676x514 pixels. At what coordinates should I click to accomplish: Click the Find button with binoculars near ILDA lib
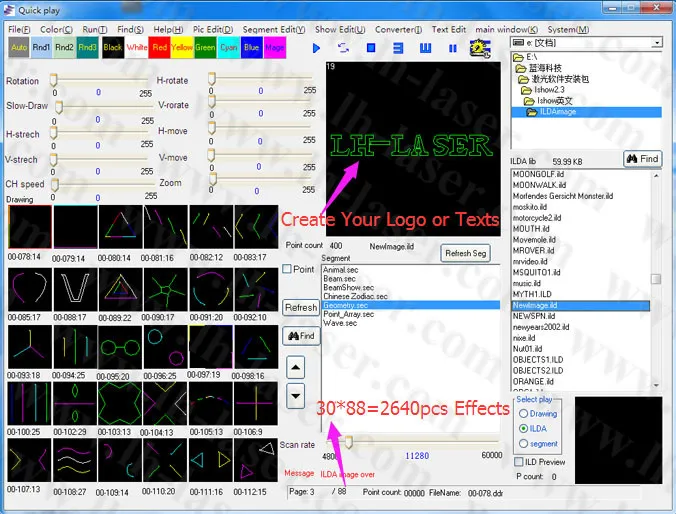pos(643,159)
